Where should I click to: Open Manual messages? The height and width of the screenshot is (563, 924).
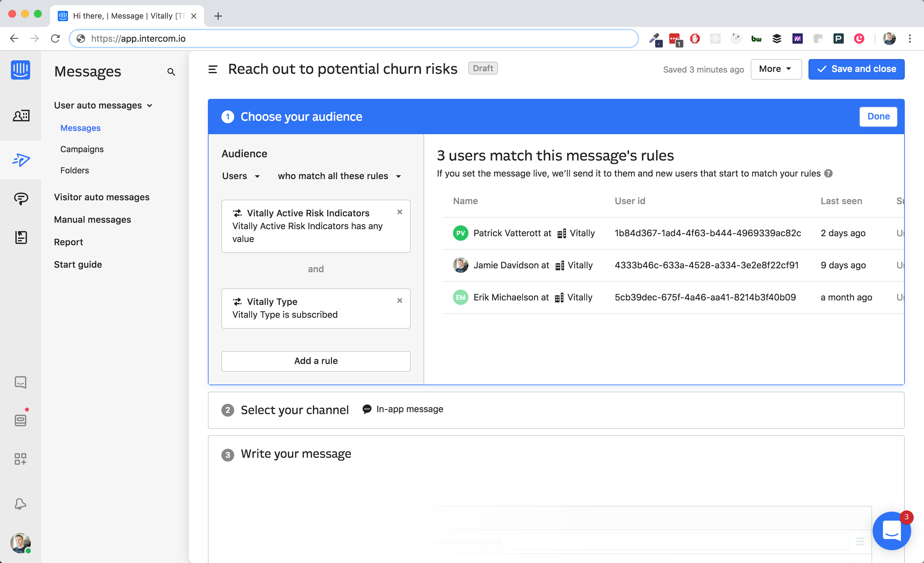coord(92,220)
